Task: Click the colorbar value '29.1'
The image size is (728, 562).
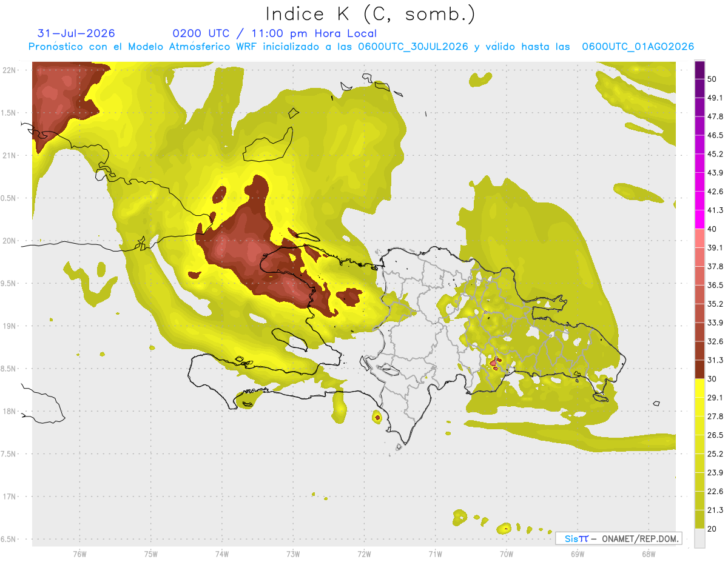Action: coord(715,398)
